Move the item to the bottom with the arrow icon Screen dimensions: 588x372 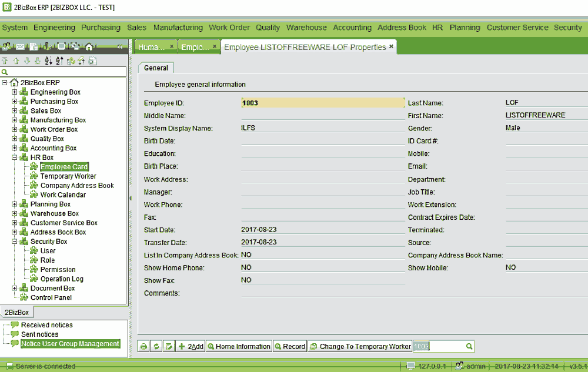[38, 61]
